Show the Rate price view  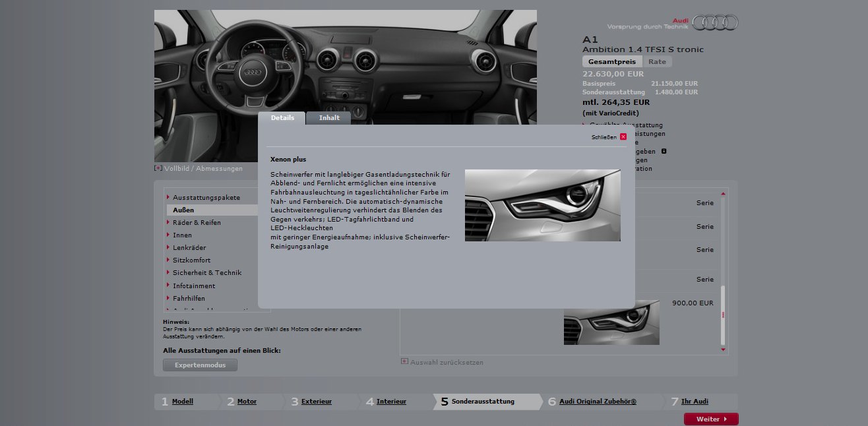coord(657,61)
